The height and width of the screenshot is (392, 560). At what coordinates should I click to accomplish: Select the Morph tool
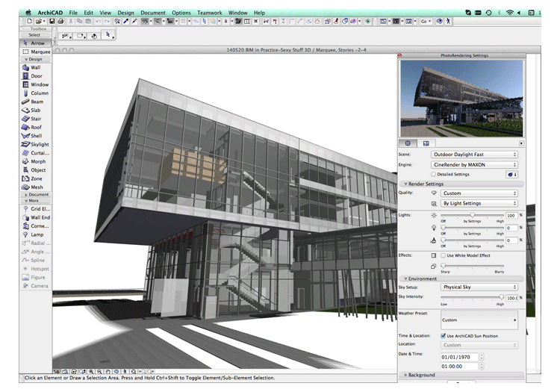(x=33, y=161)
